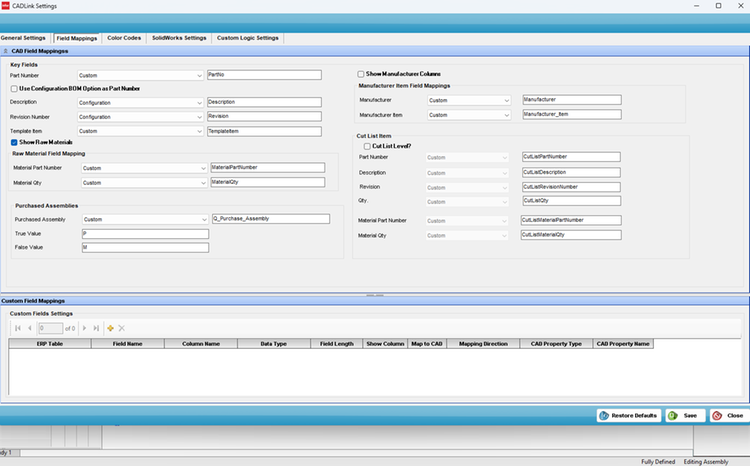The width and height of the screenshot is (750, 466).
Task: Edit the Description property name field
Action: (264, 102)
